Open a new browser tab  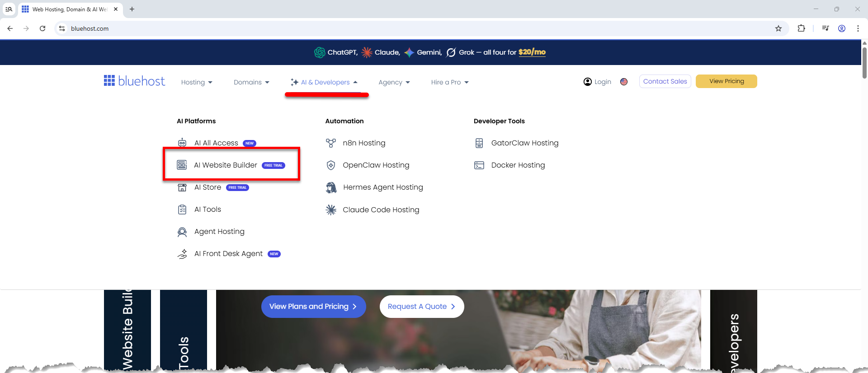point(132,9)
